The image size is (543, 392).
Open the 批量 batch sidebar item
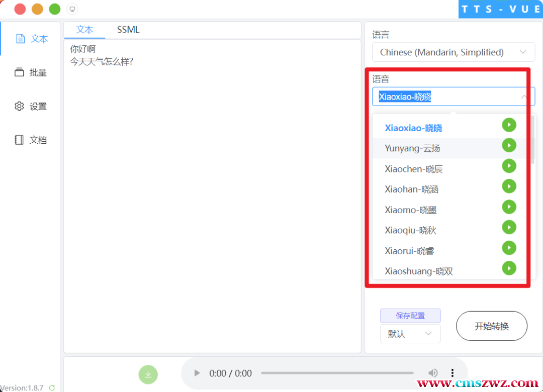[31, 72]
